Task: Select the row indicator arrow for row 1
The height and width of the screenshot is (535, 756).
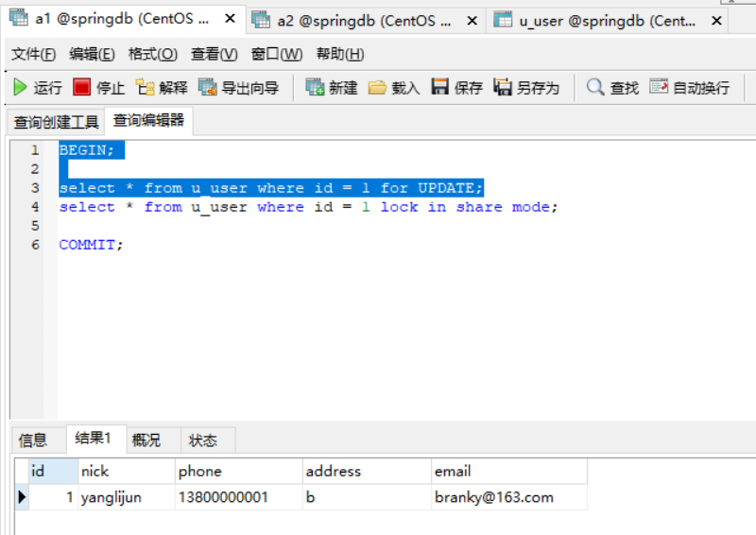Action: 22,497
